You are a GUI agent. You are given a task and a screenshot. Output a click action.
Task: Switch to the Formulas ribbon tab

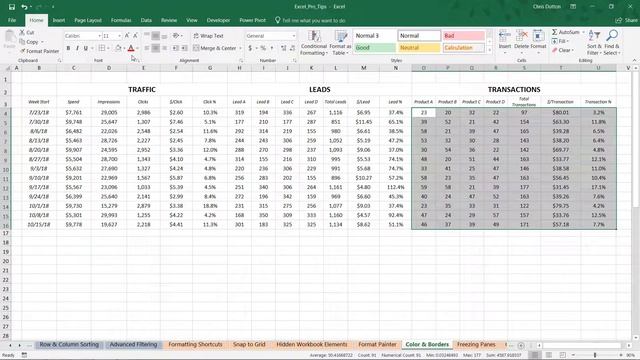(121, 20)
